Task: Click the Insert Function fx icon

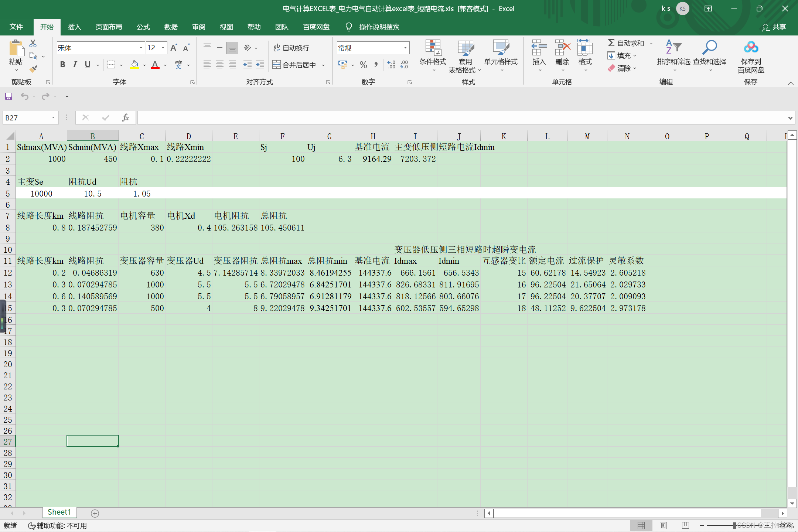Action: point(125,117)
